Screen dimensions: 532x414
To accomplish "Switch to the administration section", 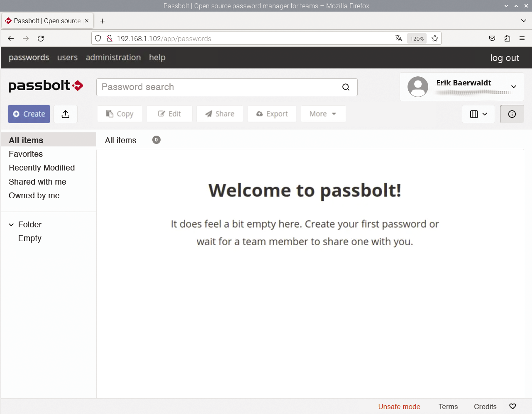I will [x=113, y=58].
